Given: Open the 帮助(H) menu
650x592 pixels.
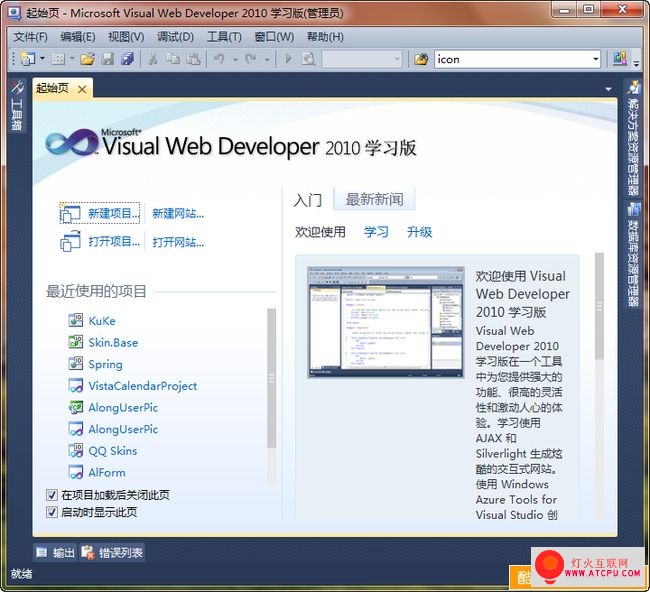Looking at the screenshot, I should 325,37.
